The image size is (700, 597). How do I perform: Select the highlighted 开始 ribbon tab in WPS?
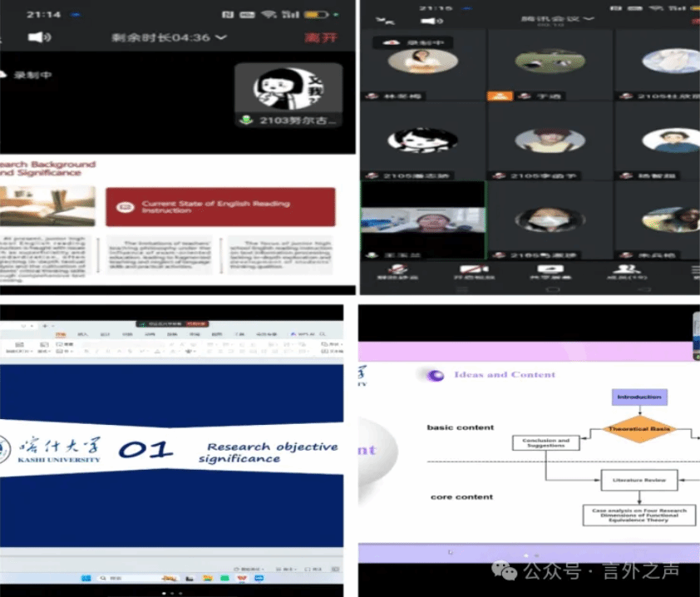[60, 334]
